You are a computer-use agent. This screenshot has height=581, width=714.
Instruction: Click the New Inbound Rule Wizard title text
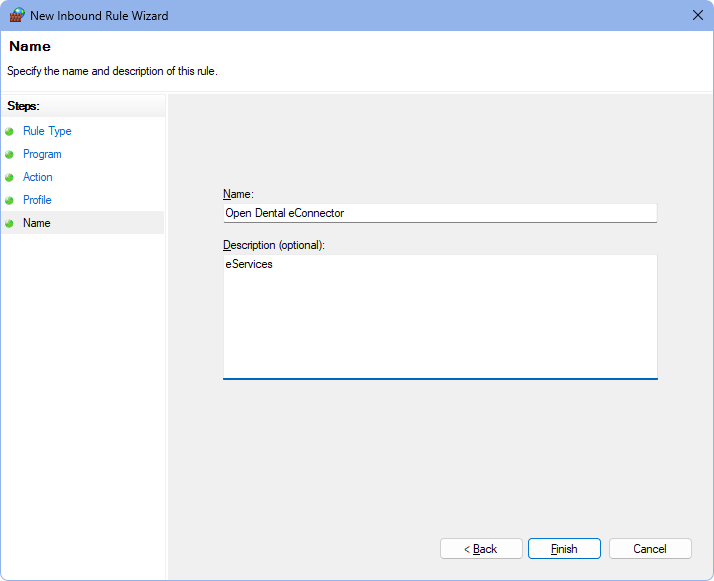100,15
